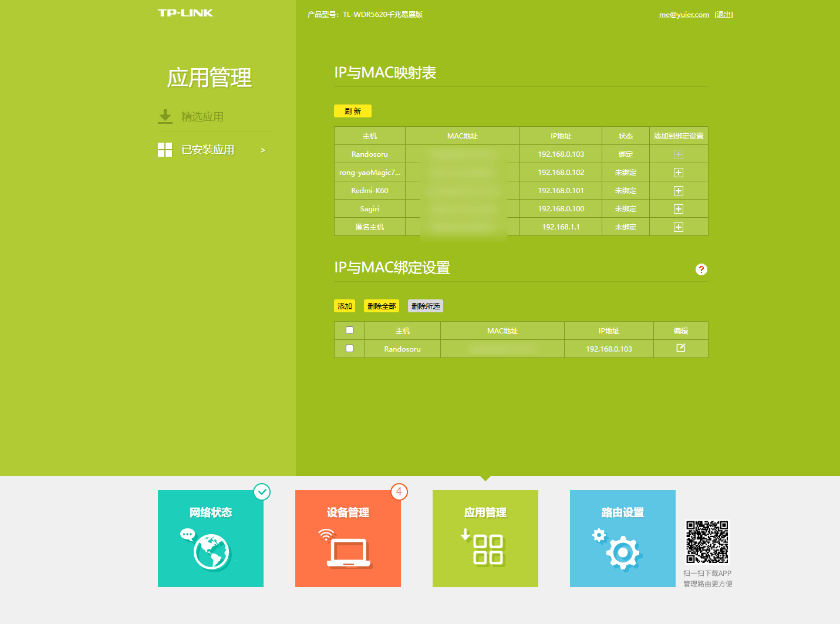Switch to the 应用管理 tile
Viewport: 840px width, 624px height.
(485, 538)
